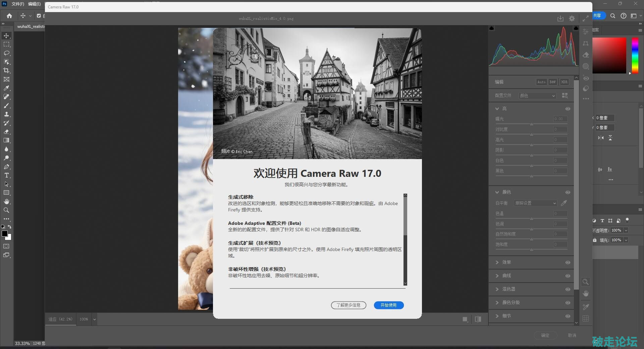Image resolution: width=644 pixels, height=349 pixels.
Task: Open the 文件(F) menu
Action: click(17, 4)
